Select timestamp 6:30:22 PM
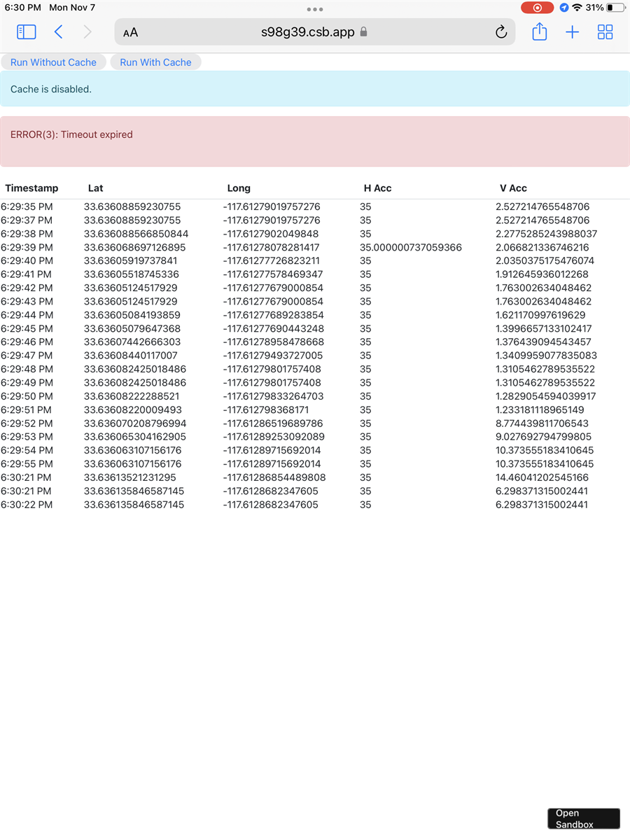This screenshot has width=630, height=840. (x=27, y=505)
